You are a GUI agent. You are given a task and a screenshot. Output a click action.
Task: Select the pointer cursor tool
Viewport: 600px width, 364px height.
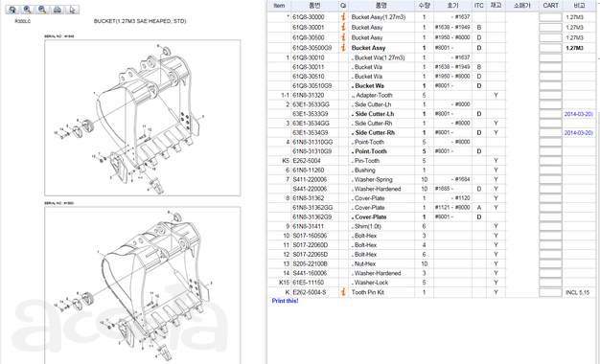pos(72,10)
